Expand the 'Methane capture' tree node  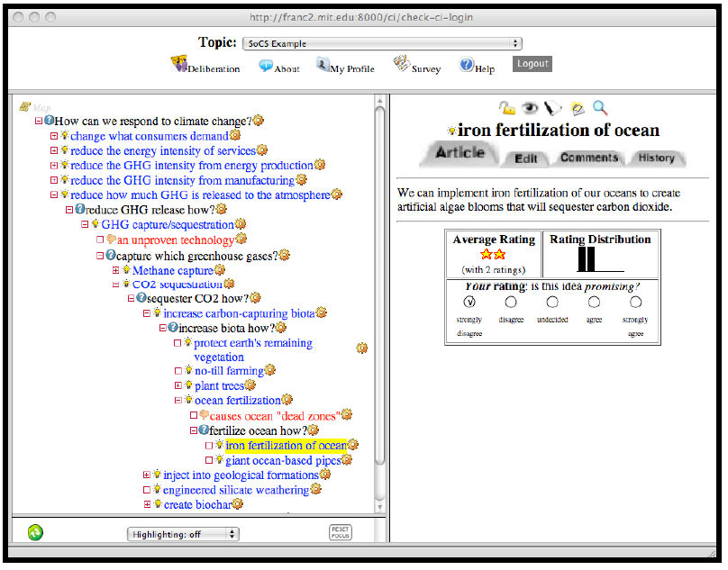pos(115,270)
